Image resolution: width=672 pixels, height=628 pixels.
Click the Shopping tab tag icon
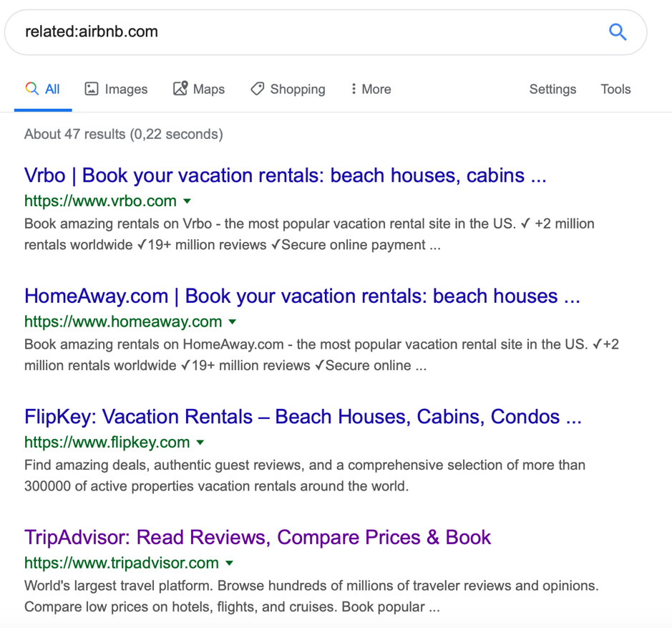[x=258, y=89]
